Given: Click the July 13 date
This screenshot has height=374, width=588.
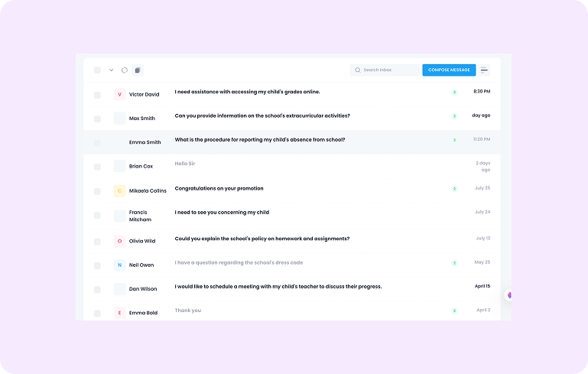Looking at the screenshot, I should tap(483, 238).
